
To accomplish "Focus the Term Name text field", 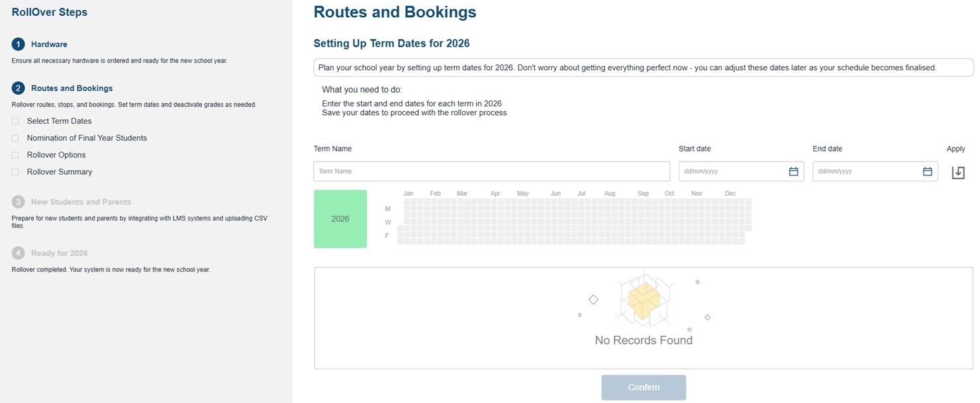I will click(491, 171).
